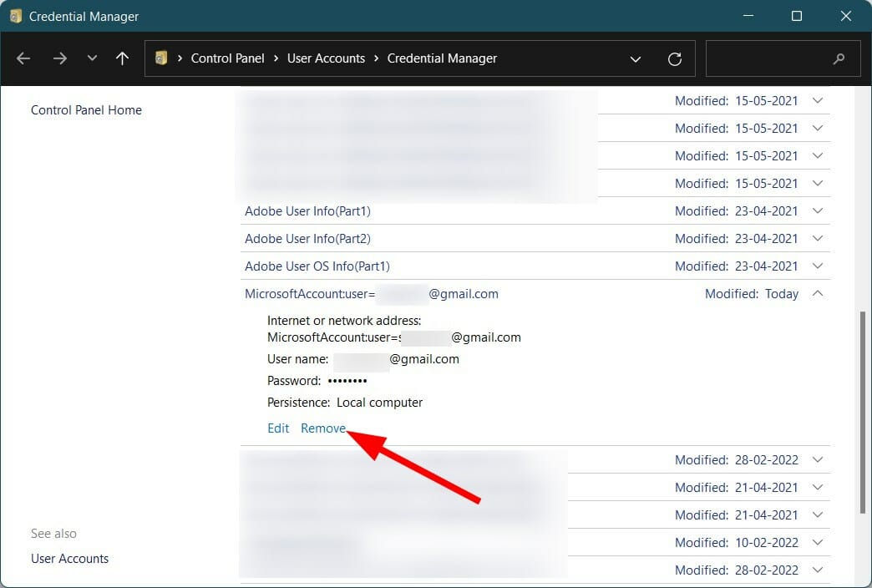Expand the credential modified 28-02-2022
This screenshot has width=872, height=588.
point(817,459)
